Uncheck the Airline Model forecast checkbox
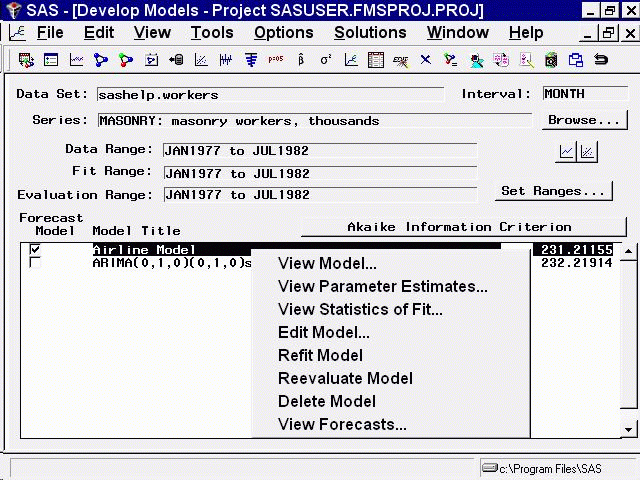 point(36,250)
